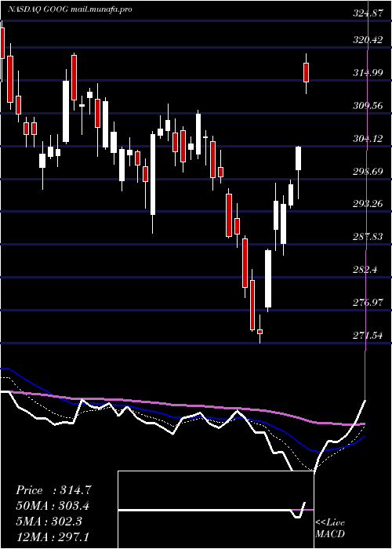
Task: Click the 309.56 price axis label
Action: tap(368, 105)
